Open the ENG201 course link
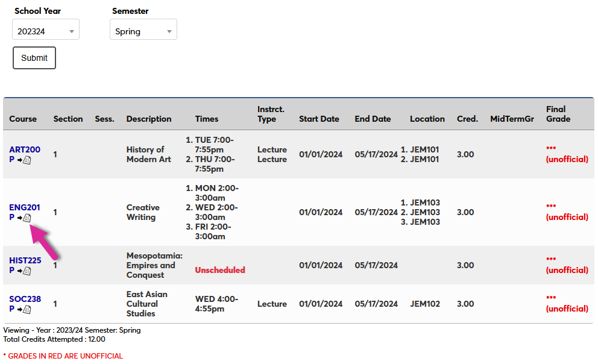The width and height of the screenshot is (598, 364). coord(24,207)
